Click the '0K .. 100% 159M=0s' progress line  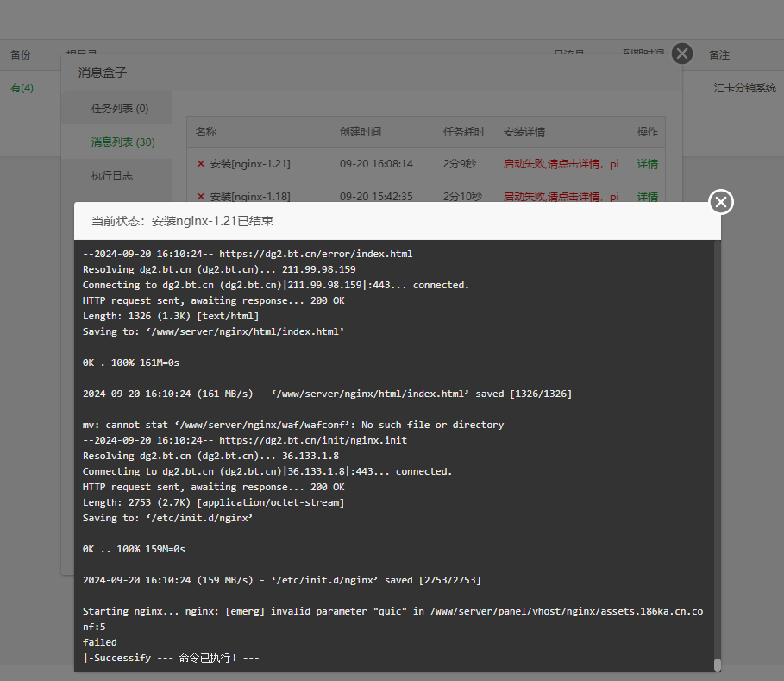pos(134,548)
